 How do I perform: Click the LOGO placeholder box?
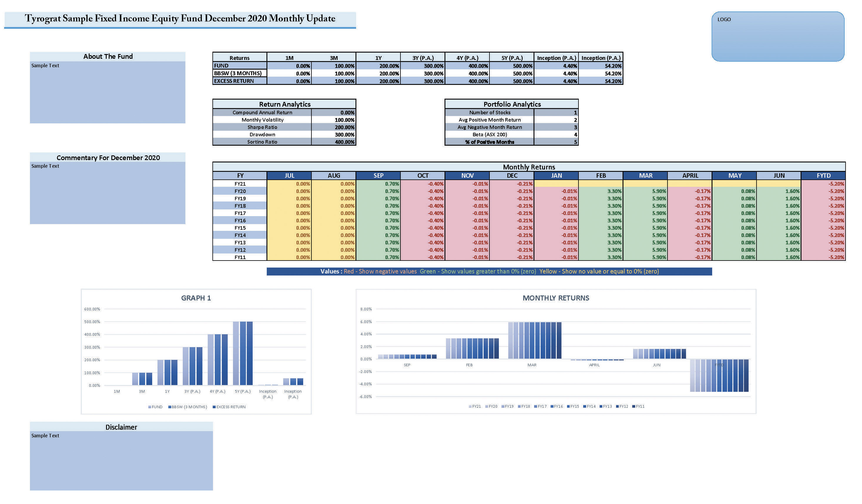click(x=777, y=37)
